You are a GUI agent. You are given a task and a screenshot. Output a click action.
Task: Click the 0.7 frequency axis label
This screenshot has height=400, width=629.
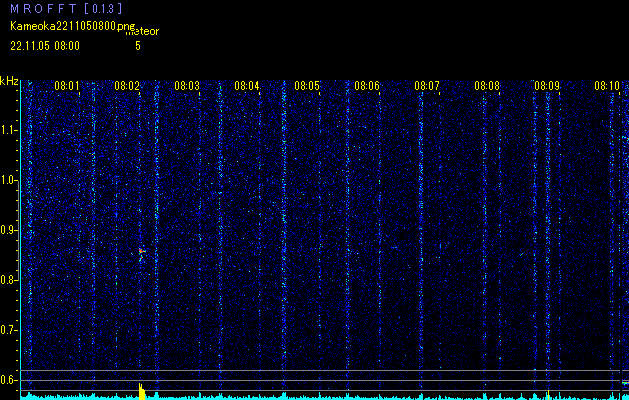(x=8, y=330)
